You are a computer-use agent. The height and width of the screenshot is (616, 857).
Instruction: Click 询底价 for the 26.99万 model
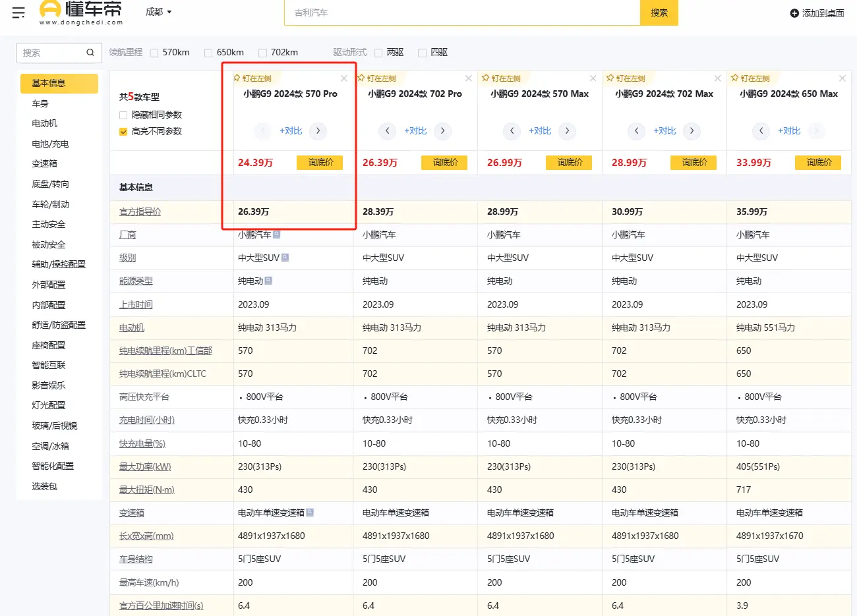click(569, 162)
